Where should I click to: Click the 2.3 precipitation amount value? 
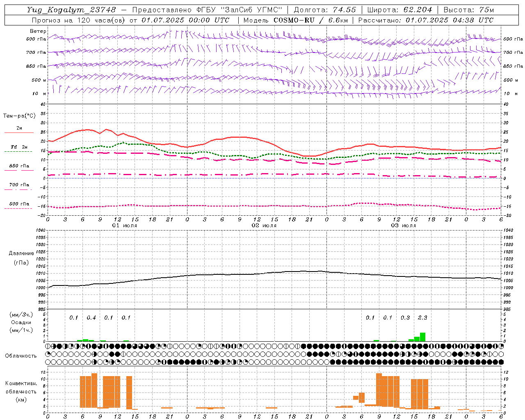click(x=422, y=317)
